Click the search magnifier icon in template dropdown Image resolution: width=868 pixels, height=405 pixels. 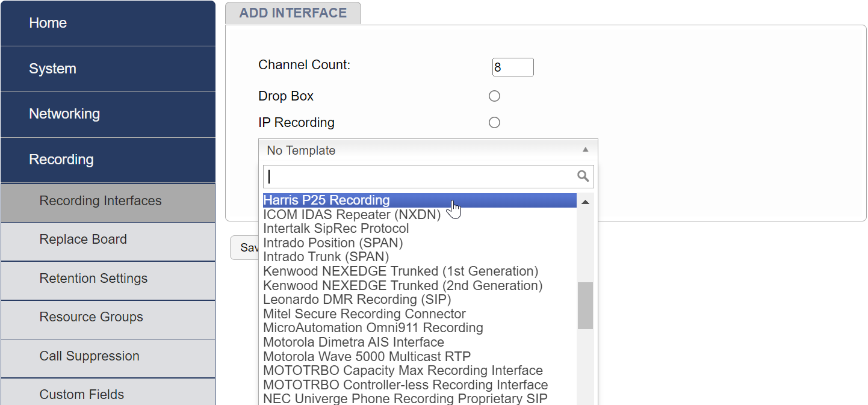[582, 176]
